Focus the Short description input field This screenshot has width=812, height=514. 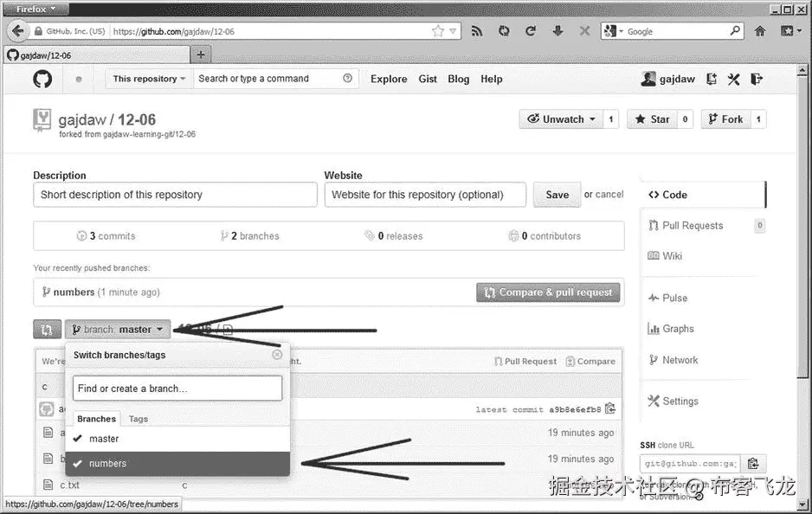175,195
